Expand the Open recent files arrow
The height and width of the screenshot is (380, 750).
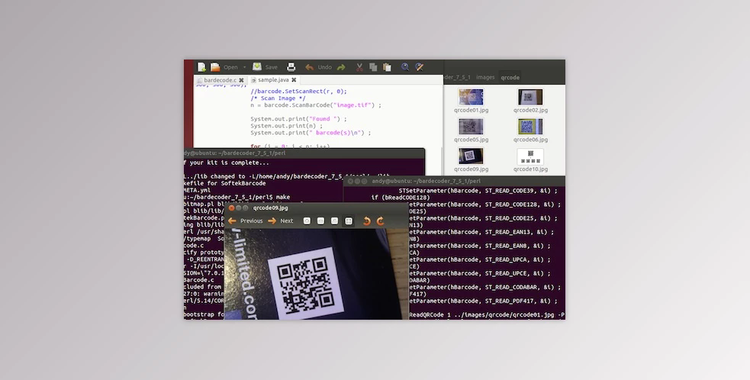tap(244, 67)
